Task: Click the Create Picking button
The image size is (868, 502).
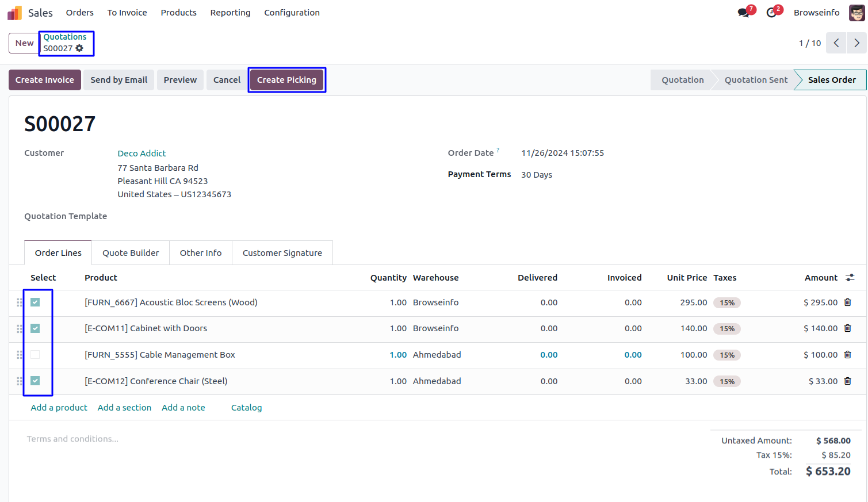Action: click(286, 80)
